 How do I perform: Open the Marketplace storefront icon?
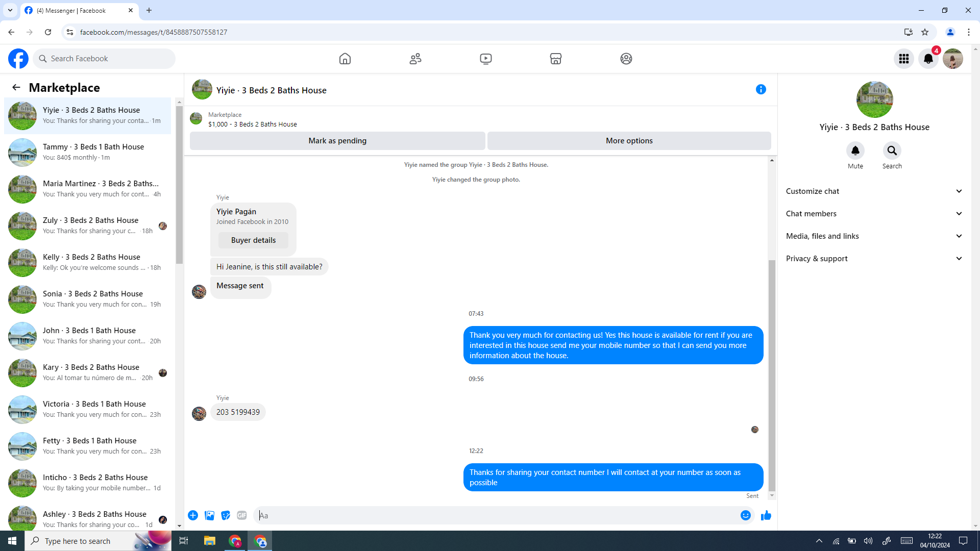tap(556, 59)
